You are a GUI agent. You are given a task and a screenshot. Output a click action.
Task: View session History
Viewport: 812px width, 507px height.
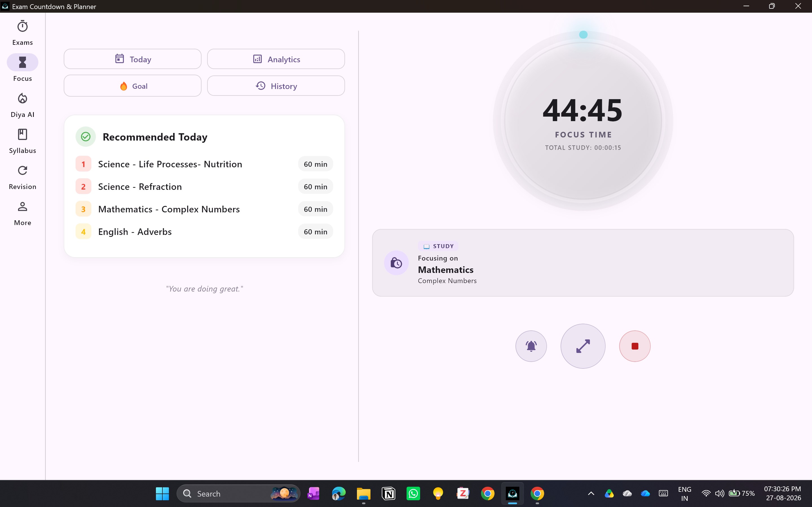tap(276, 86)
